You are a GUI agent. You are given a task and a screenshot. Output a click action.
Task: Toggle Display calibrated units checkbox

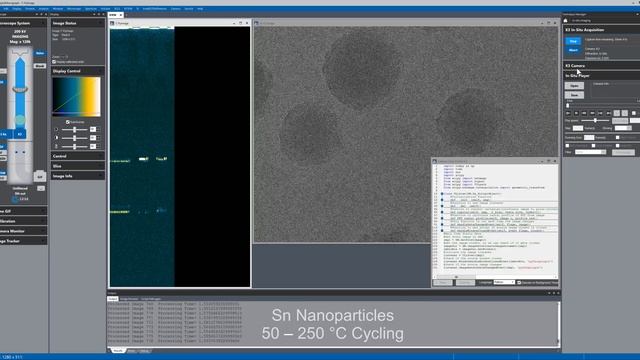[54, 62]
